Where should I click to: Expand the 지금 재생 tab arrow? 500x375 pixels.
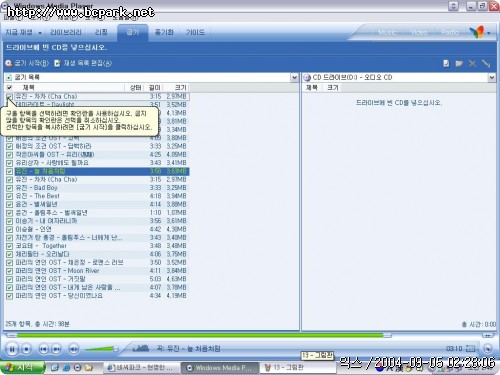pos(40,33)
